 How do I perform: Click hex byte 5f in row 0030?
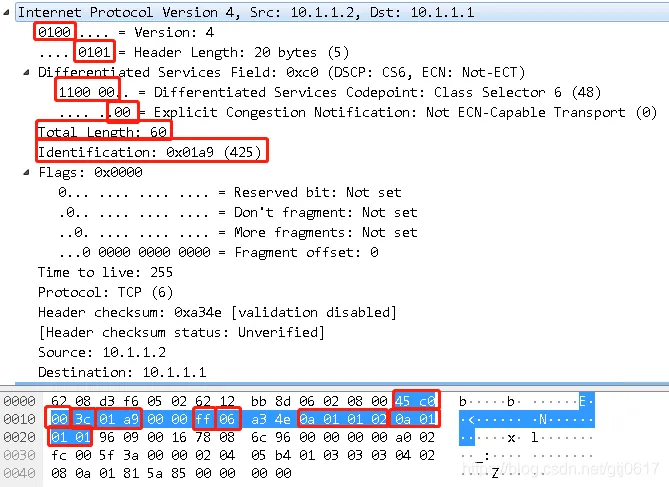107,455
